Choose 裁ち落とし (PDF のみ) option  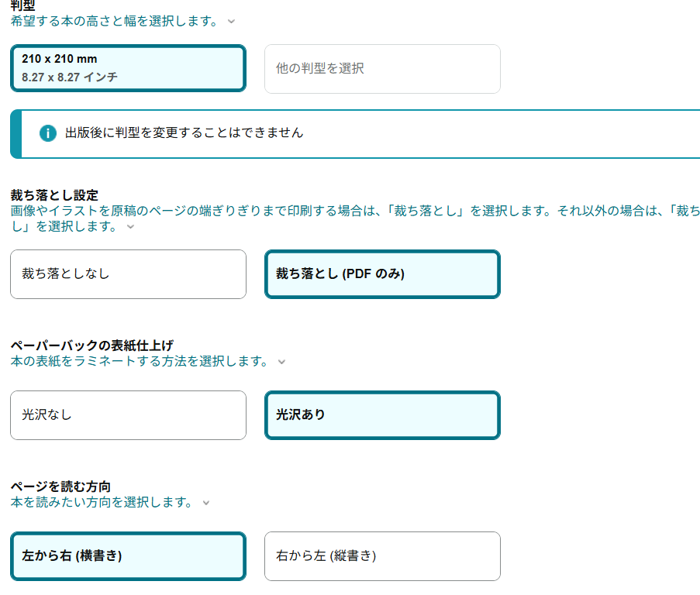[382, 274]
